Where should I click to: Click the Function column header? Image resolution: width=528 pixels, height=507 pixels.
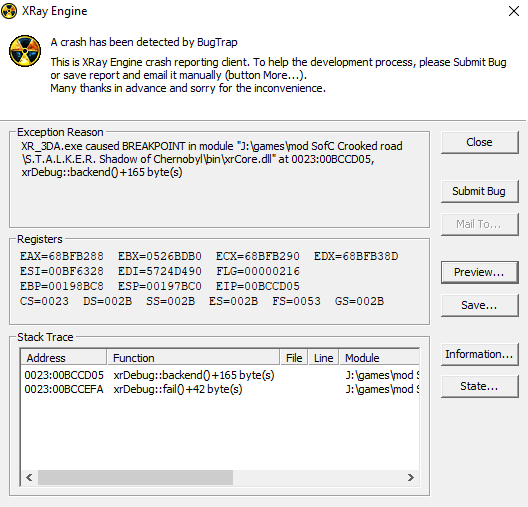pos(193,358)
